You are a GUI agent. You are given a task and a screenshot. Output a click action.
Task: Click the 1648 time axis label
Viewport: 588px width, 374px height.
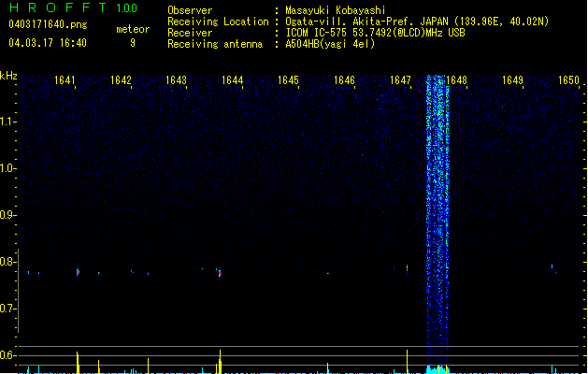[x=457, y=80]
